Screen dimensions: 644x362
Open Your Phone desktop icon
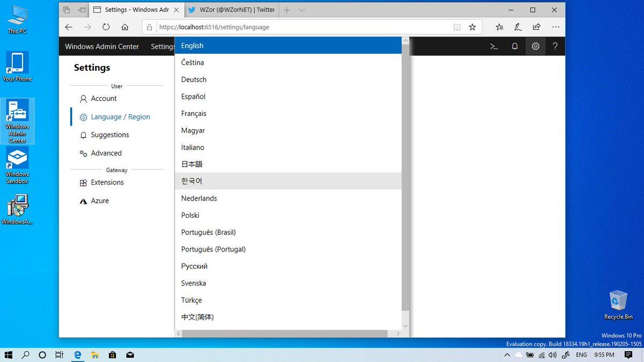click(x=17, y=67)
